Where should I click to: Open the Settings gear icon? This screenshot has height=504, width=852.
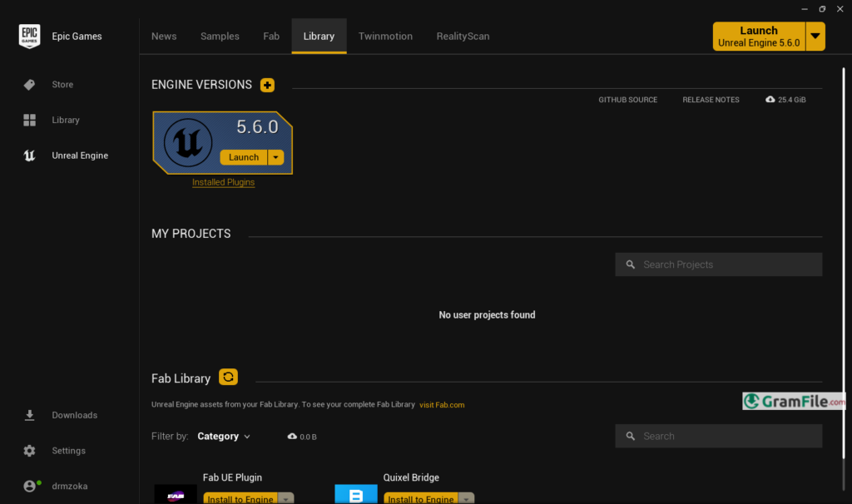pos(29,451)
